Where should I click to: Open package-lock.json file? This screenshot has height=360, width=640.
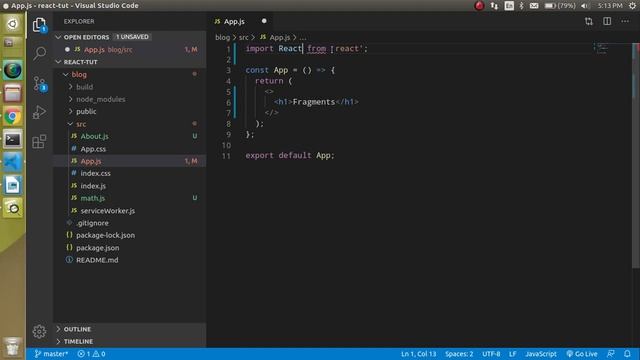[x=130, y=235]
